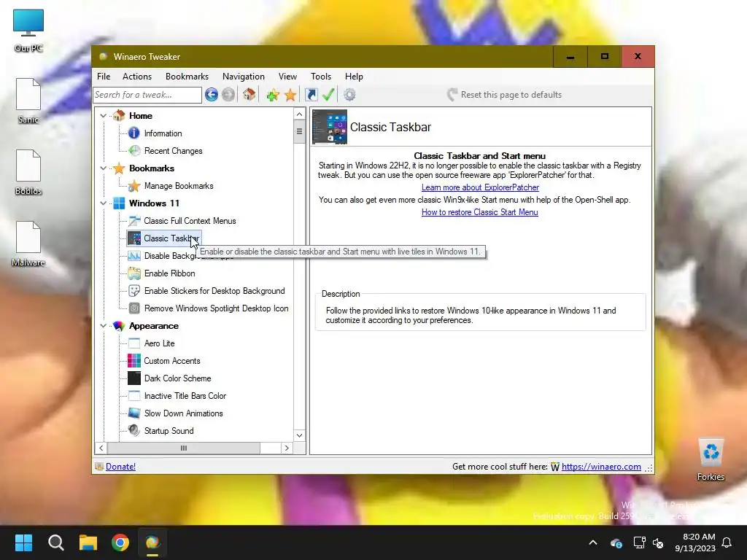
Task: Open the Help menu
Action: (354, 76)
